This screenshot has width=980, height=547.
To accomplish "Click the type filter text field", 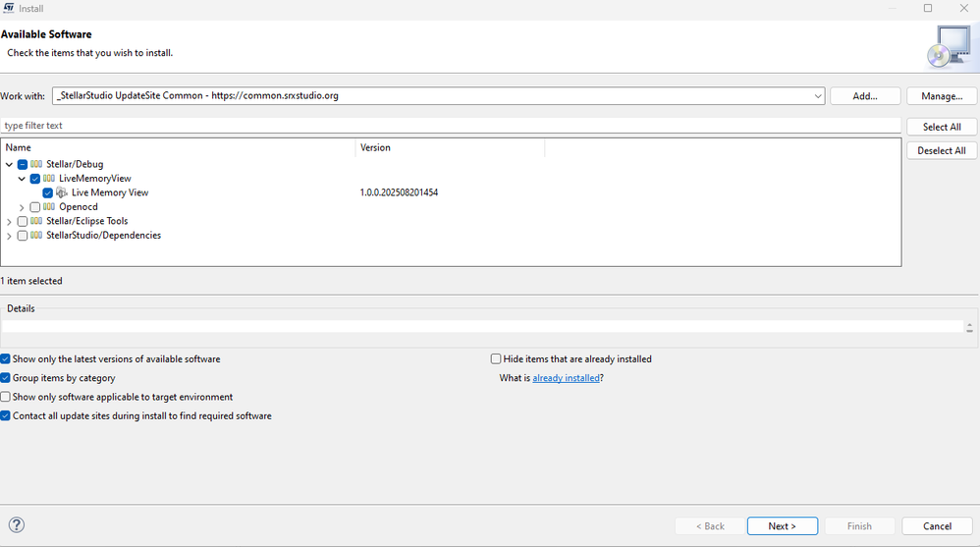I will point(451,126).
